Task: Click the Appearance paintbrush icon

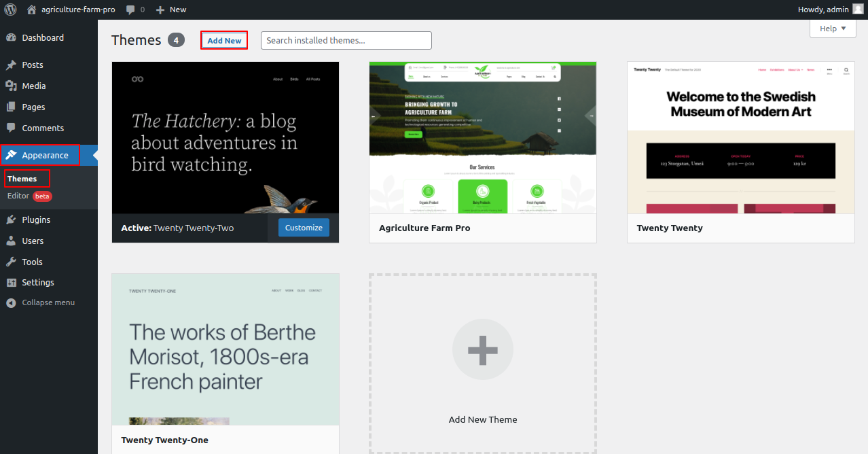Action: pyautogui.click(x=11, y=155)
